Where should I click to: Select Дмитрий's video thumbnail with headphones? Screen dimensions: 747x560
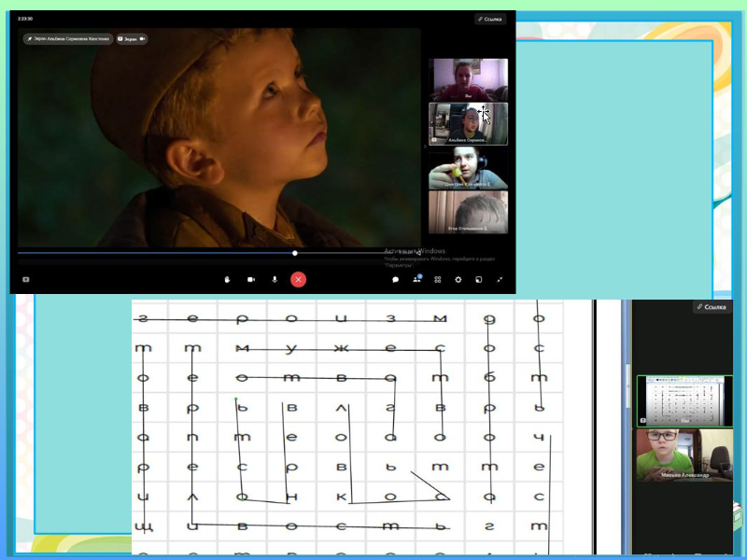tap(469, 168)
